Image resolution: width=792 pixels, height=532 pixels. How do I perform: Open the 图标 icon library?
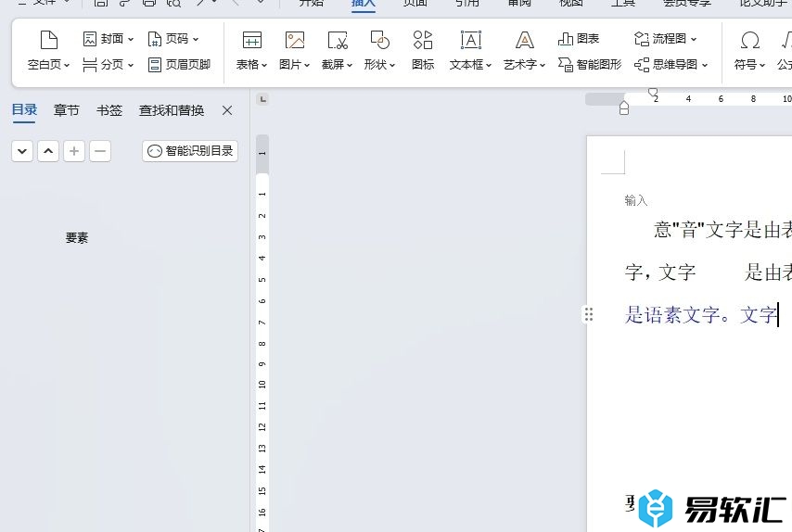pyautogui.click(x=423, y=49)
